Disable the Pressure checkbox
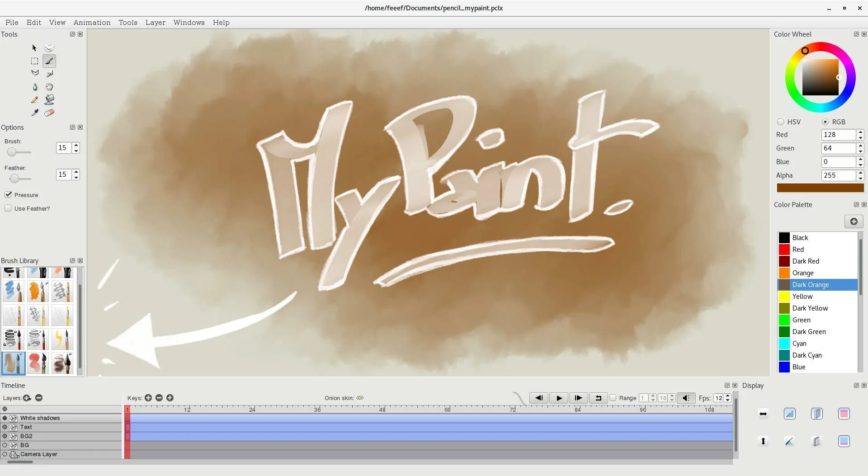 [8, 194]
